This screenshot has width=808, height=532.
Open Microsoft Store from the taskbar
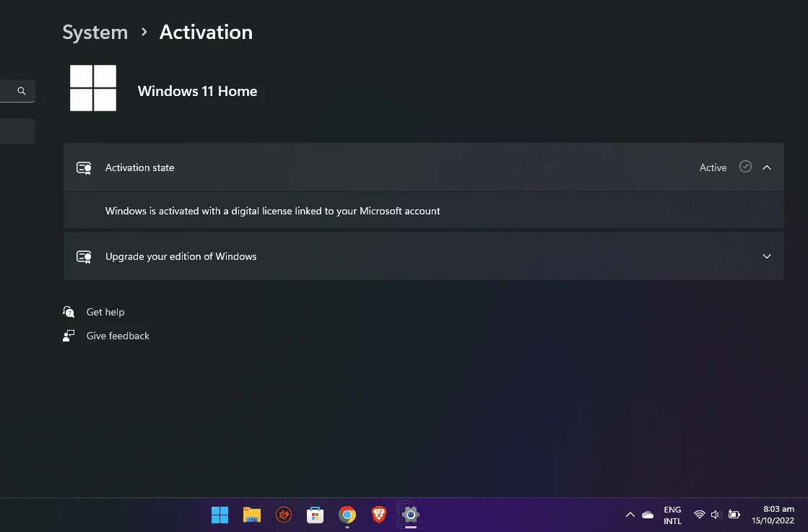315,515
